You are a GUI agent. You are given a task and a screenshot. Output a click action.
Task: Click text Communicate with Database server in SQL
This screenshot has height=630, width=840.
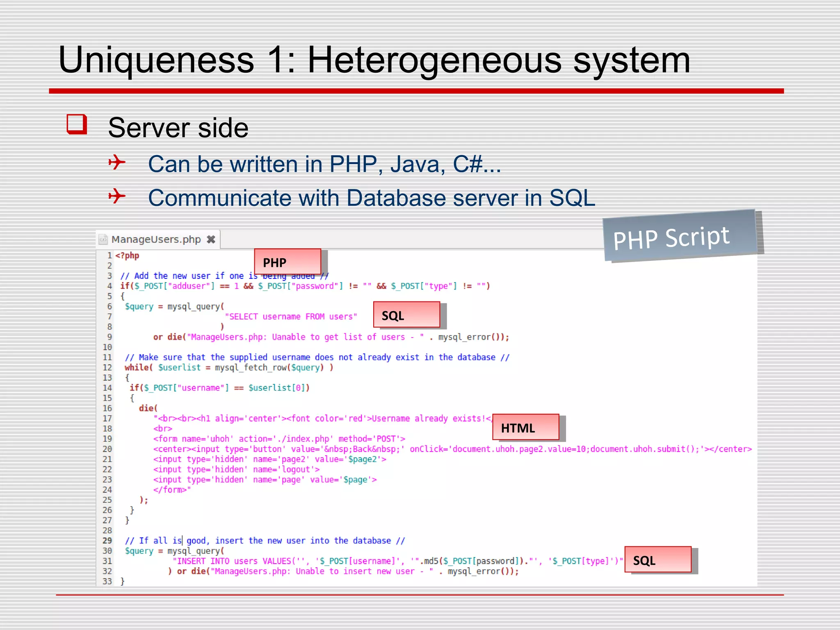pyautogui.click(x=372, y=198)
